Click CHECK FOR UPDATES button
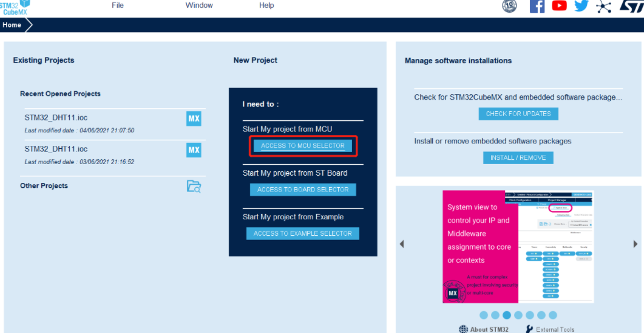Image resolution: width=644 pixels, height=333 pixels. [x=518, y=114]
